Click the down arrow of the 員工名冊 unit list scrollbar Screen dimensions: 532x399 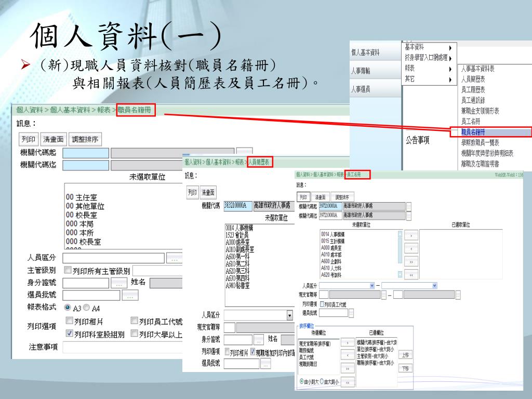pyautogui.click(x=400, y=274)
